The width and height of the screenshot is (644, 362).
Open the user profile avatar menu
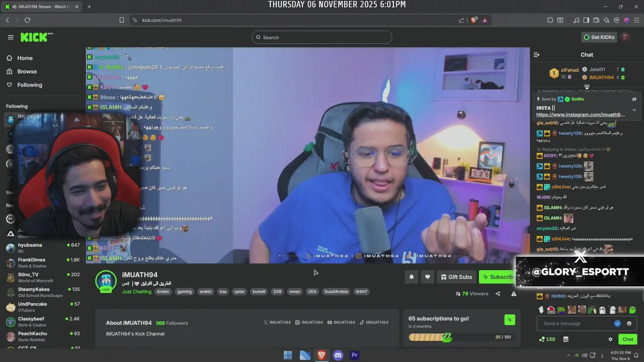[x=625, y=37]
